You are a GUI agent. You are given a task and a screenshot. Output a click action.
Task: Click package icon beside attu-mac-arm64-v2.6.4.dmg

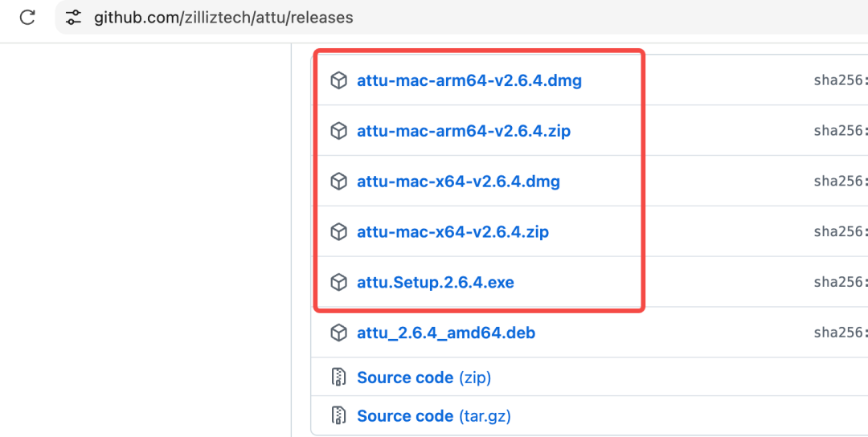coord(339,81)
